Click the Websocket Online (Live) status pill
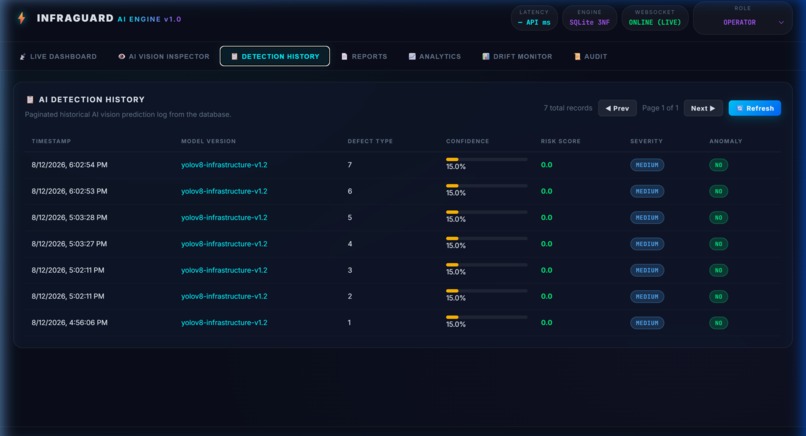 [x=655, y=18]
